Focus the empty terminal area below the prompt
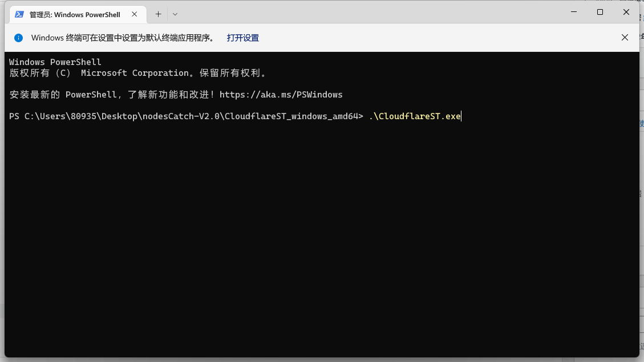This screenshot has width=644, height=362. [x=319, y=239]
